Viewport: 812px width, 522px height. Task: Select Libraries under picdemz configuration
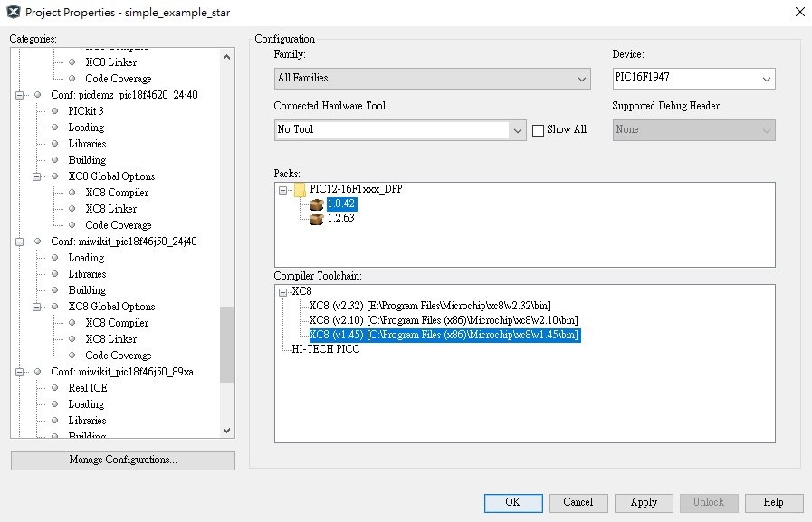(x=87, y=144)
